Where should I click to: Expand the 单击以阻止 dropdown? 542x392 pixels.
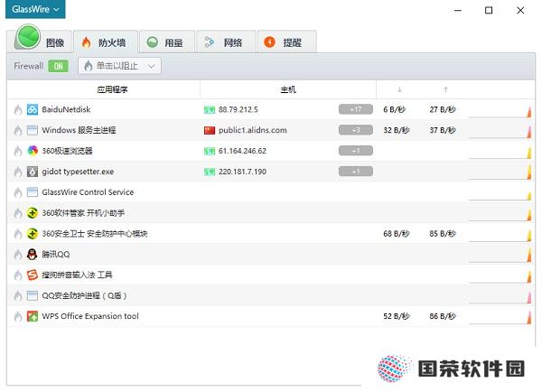[119, 66]
